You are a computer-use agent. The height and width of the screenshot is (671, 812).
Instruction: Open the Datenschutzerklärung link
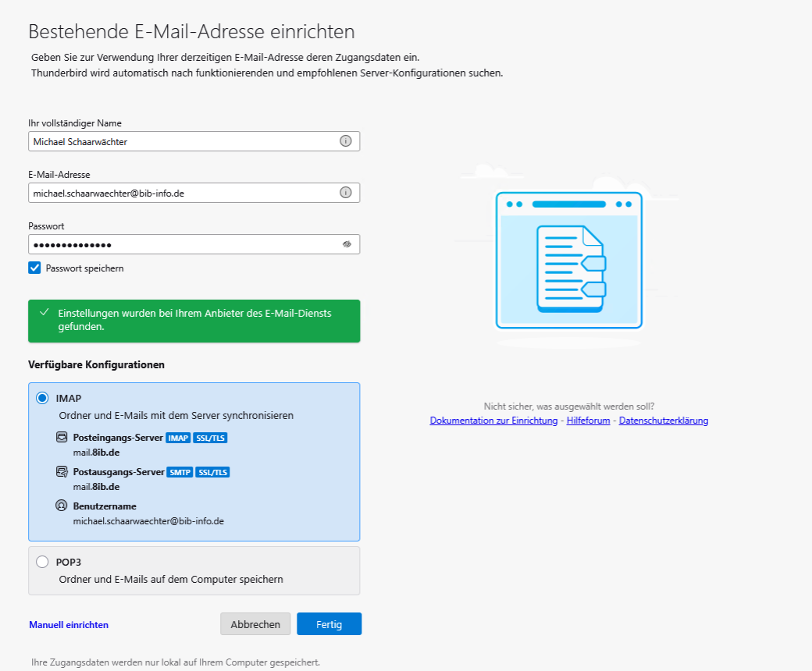tap(664, 421)
